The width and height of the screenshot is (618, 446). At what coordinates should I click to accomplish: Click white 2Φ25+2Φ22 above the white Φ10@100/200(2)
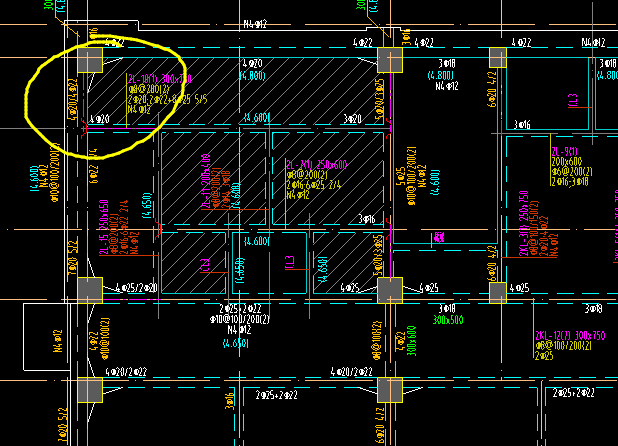pos(240,308)
